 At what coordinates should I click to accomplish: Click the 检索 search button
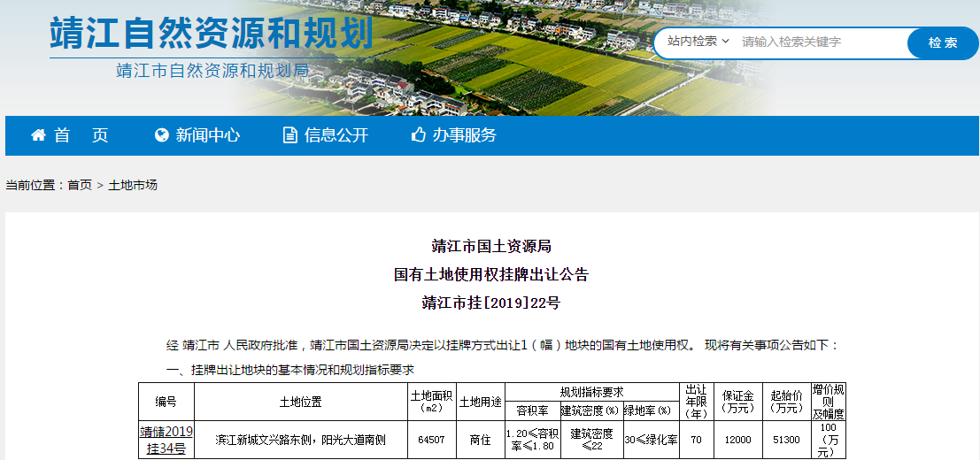pos(943,43)
